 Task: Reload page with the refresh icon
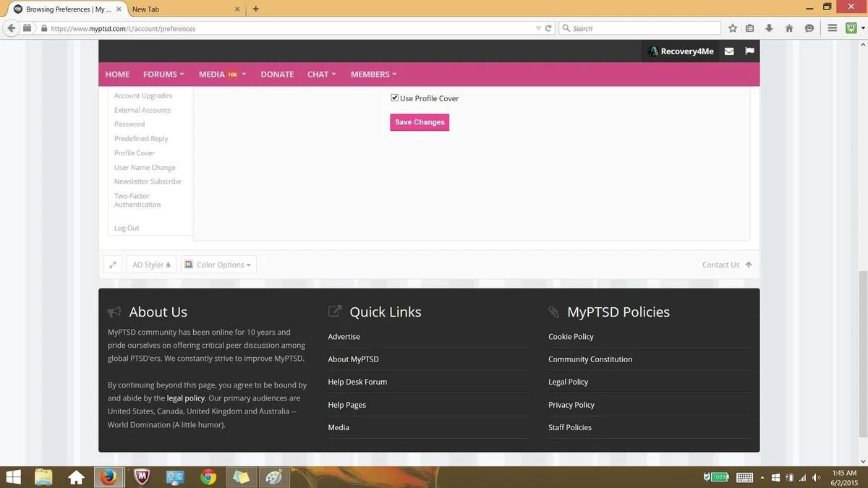pos(548,28)
